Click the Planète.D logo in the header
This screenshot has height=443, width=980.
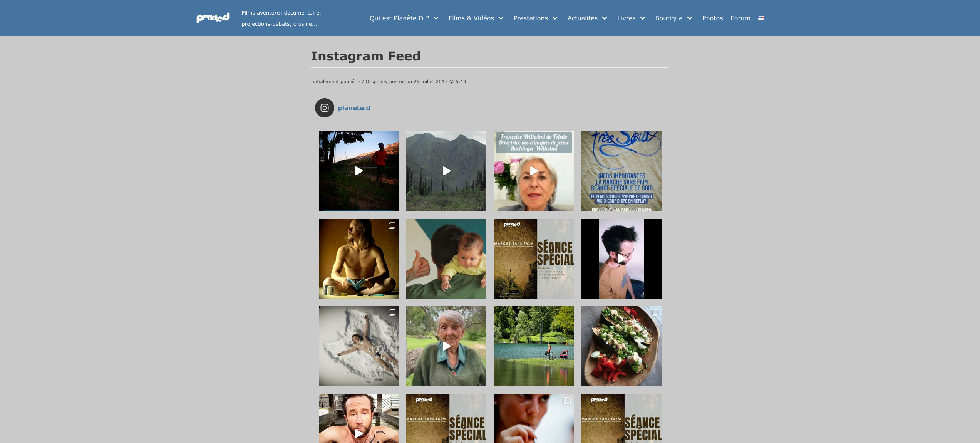point(213,18)
